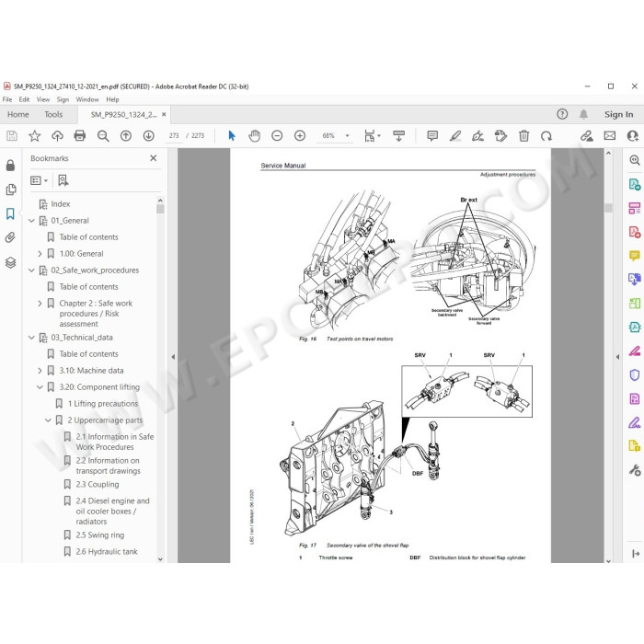
Task: Expand the 1.00: General bookmark
Action: (x=40, y=254)
